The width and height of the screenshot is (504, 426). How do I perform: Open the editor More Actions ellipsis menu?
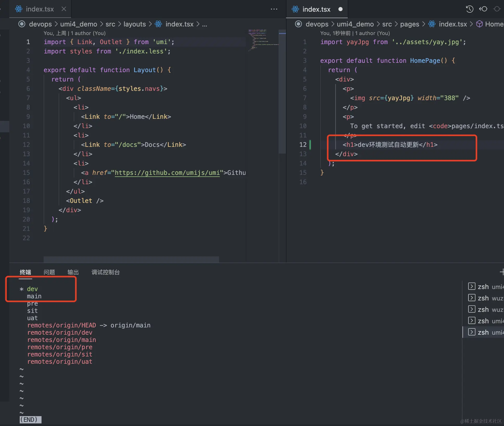coord(274,9)
